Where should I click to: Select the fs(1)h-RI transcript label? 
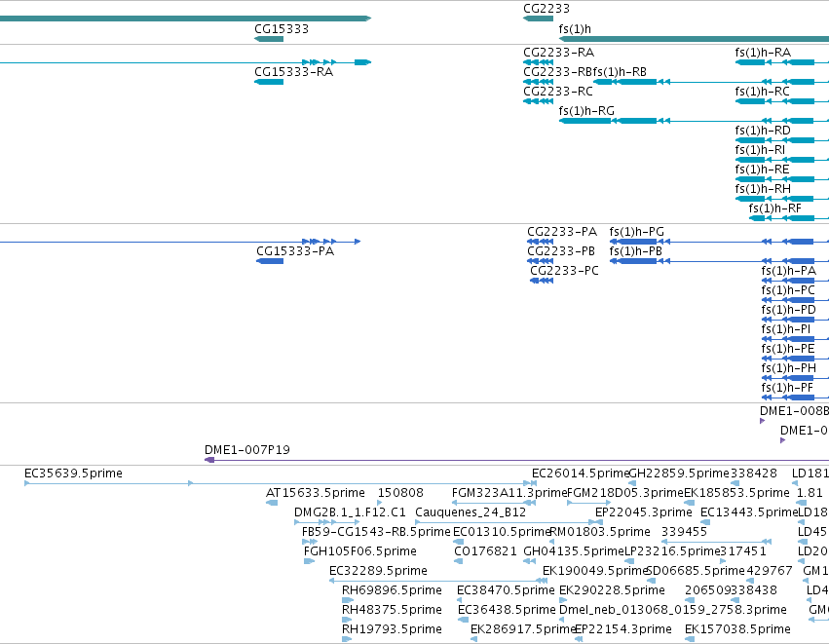(760, 150)
